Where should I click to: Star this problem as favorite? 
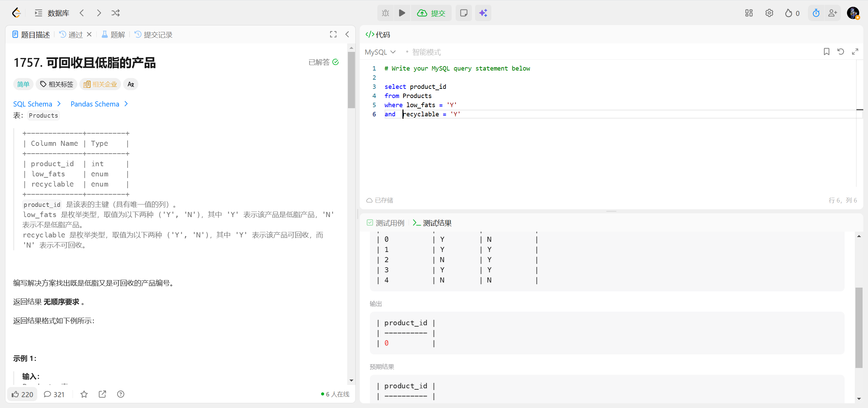pyautogui.click(x=84, y=394)
